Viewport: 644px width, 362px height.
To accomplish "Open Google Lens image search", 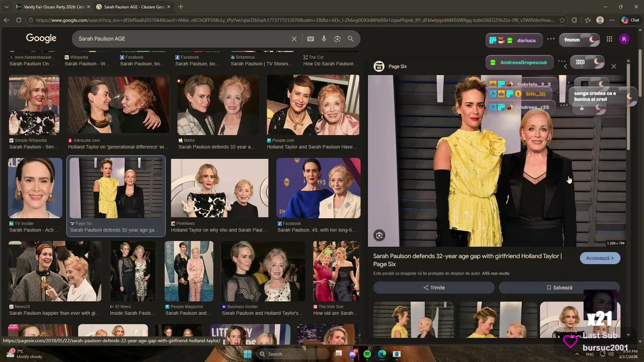I will coord(337,39).
